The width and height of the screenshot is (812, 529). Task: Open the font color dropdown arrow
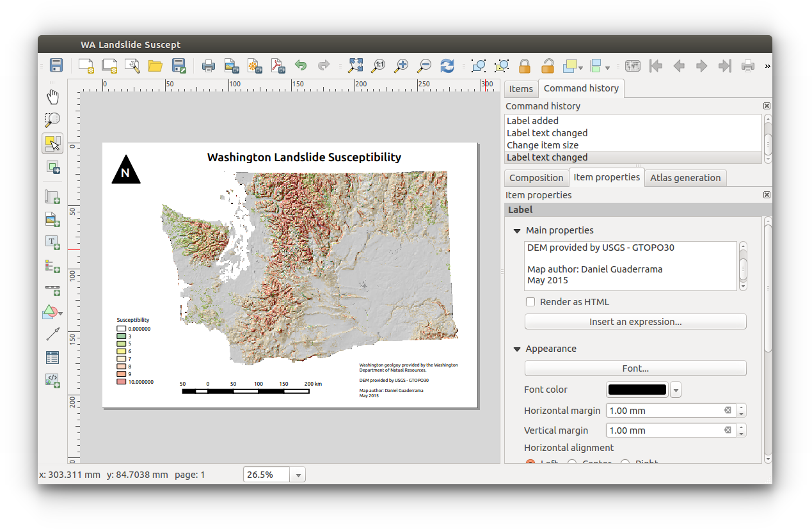coord(676,390)
